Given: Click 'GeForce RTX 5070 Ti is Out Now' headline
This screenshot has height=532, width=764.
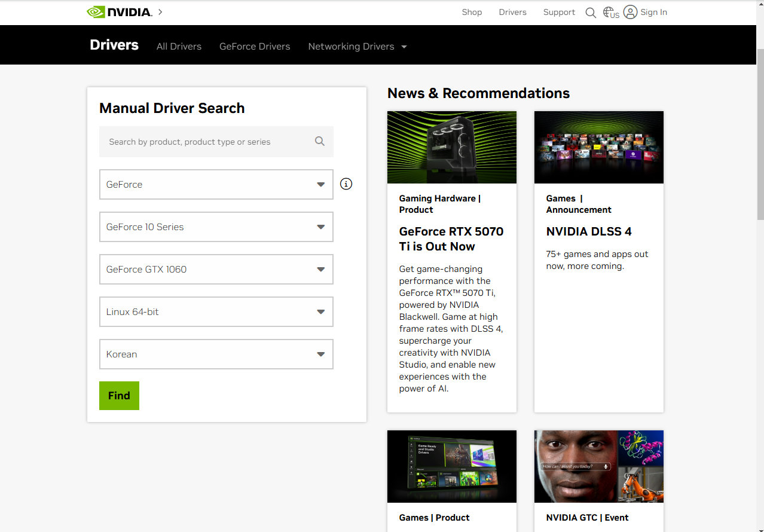Looking at the screenshot, I should [451, 239].
